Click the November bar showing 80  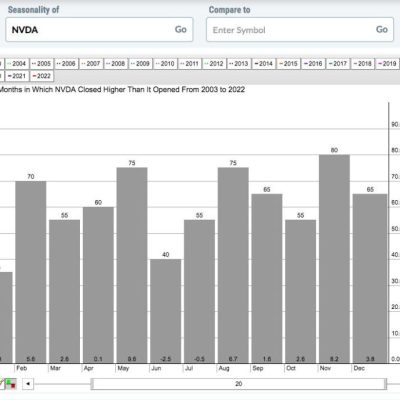pos(334,259)
